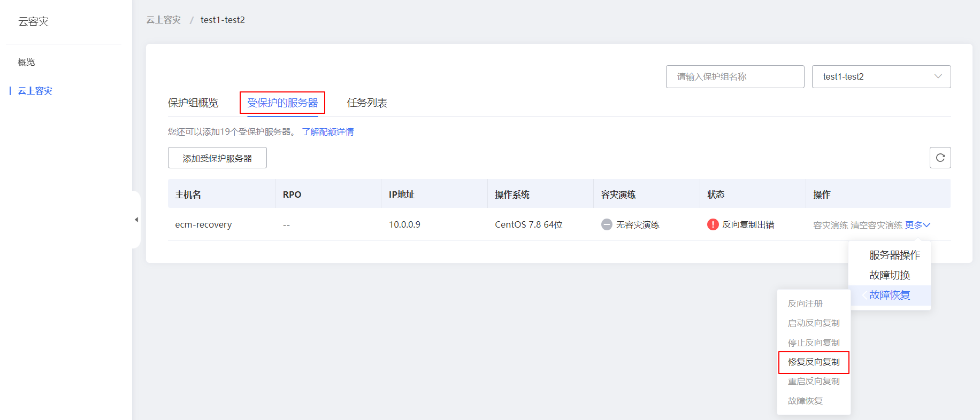
Task: Open the 任务列表 tab
Action: tap(367, 103)
